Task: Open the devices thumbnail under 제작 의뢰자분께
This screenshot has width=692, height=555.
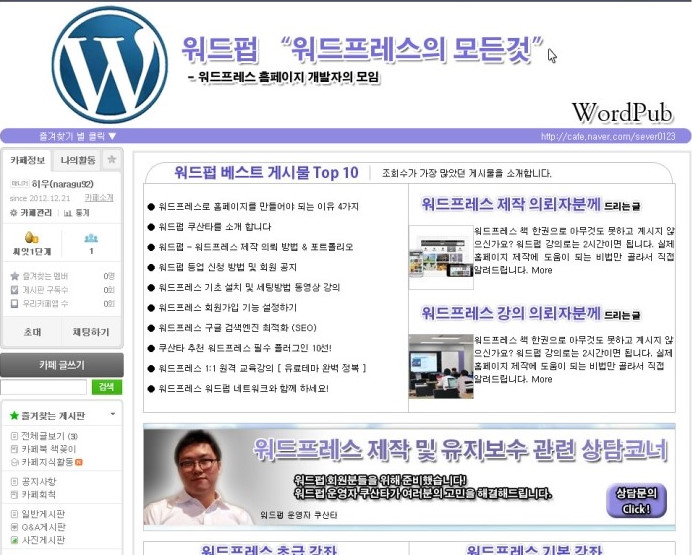Action: tap(440, 257)
